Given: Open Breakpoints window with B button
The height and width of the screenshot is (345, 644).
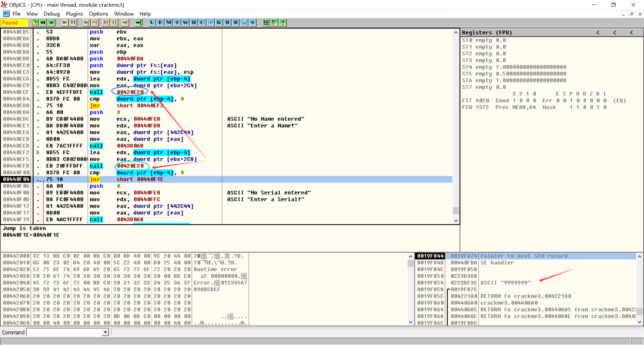Looking at the screenshot, I should (227, 22).
